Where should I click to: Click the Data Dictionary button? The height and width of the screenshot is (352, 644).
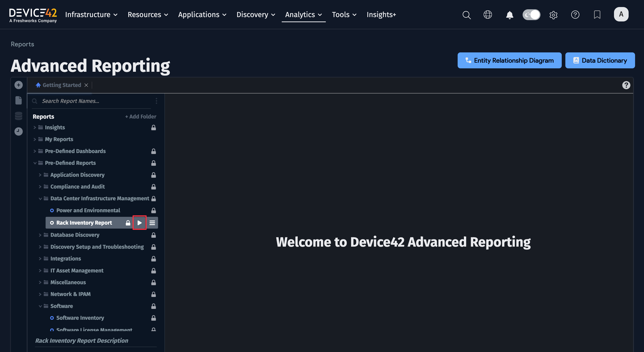(x=600, y=60)
